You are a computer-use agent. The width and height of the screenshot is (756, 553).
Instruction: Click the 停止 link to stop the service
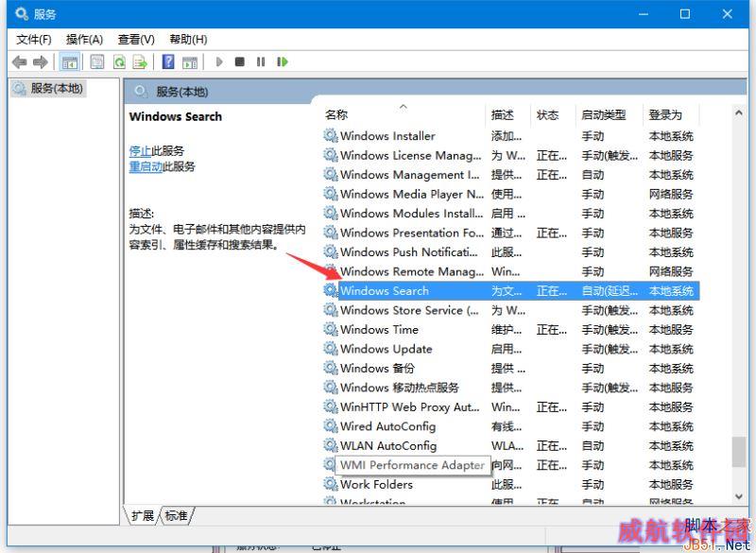coord(140,151)
